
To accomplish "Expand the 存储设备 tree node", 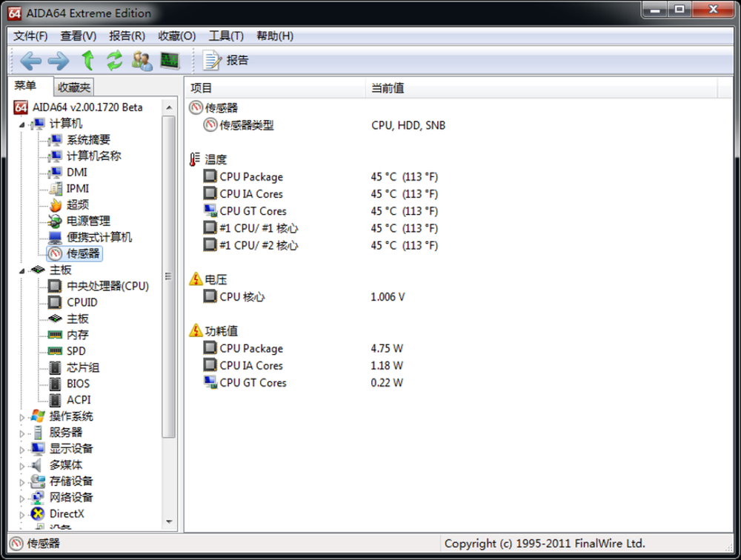I will click(x=21, y=482).
